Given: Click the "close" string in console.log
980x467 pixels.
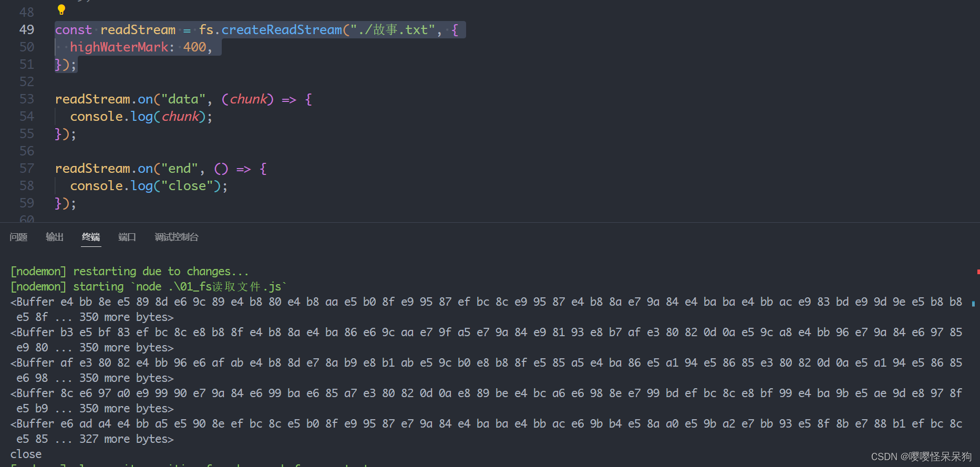Looking at the screenshot, I should [187, 186].
